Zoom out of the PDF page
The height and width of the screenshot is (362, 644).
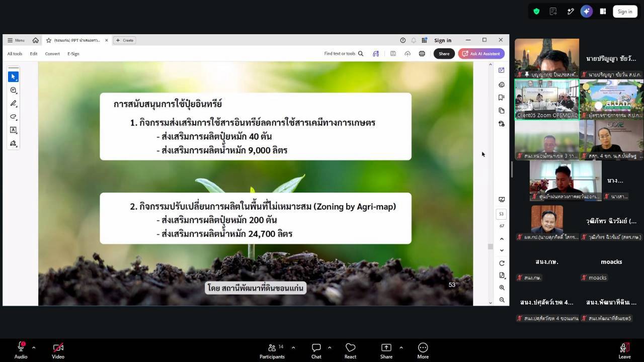pos(502,300)
